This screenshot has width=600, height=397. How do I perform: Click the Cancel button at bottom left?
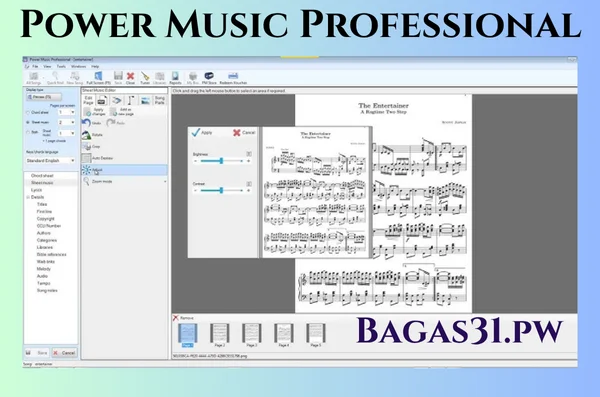[64, 353]
